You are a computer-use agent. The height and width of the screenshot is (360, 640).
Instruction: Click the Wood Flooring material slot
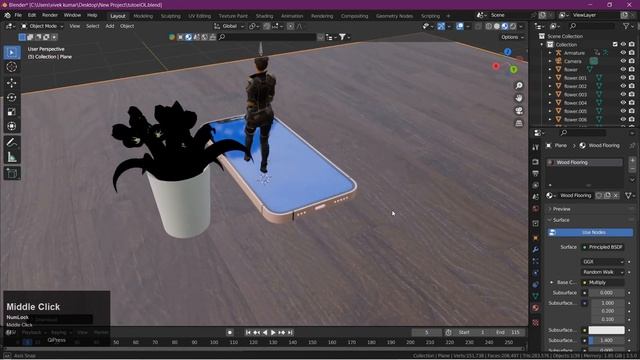pyautogui.click(x=584, y=162)
